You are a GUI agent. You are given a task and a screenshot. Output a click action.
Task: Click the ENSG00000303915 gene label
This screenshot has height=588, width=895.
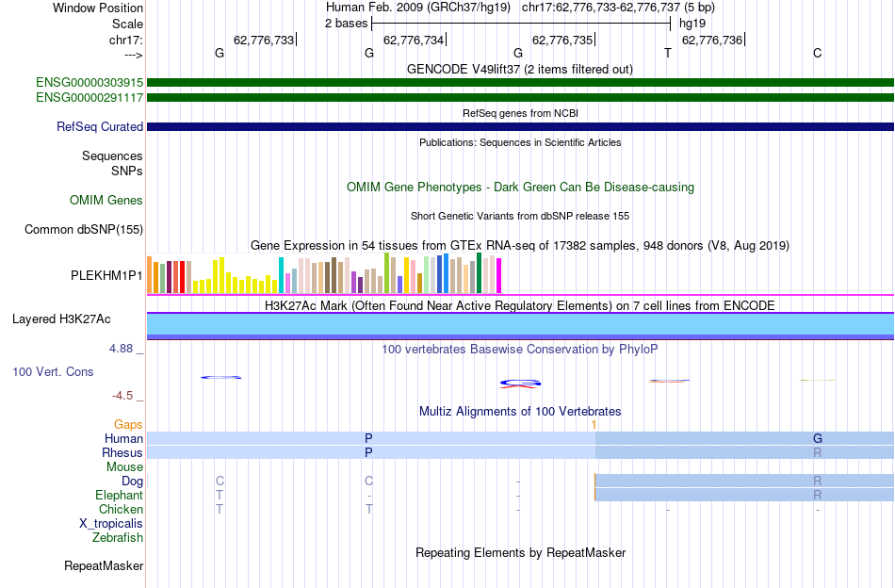pyautogui.click(x=89, y=83)
